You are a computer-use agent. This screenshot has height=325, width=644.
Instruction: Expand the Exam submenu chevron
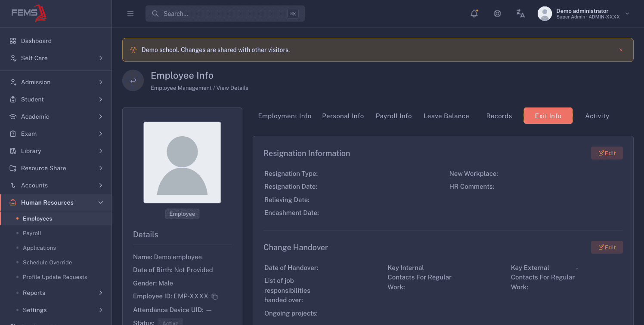coord(101,134)
